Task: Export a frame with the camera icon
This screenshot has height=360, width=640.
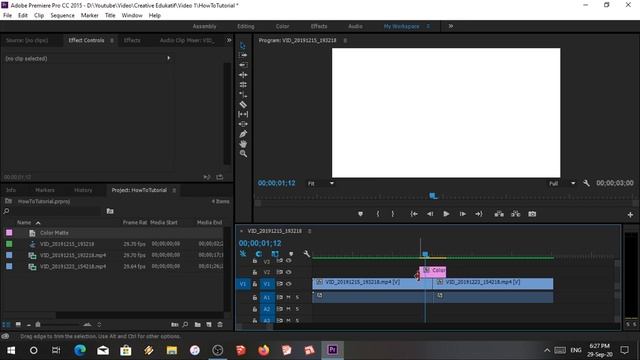Action: coord(532,214)
